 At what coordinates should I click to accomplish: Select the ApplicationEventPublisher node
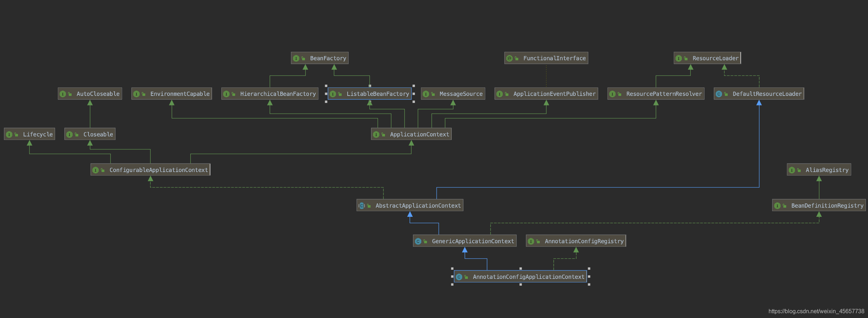pos(546,94)
